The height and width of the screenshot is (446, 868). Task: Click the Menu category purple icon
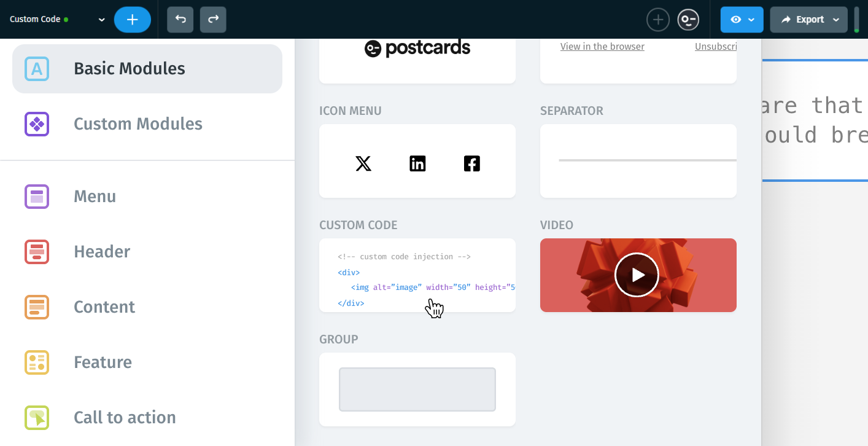tap(37, 197)
